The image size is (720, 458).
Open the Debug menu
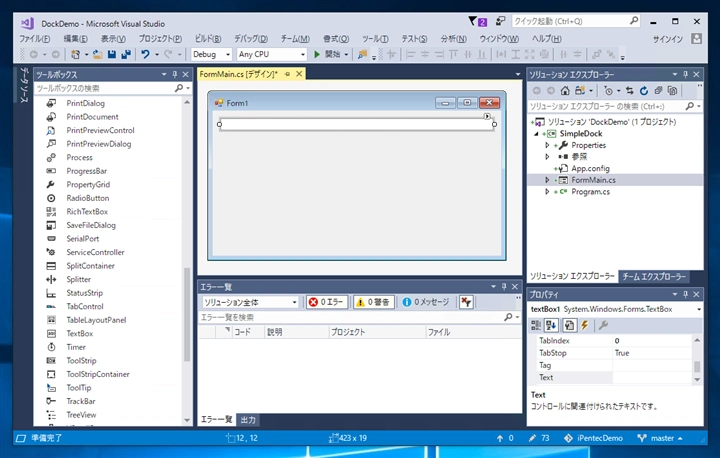(x=251, y=39)
